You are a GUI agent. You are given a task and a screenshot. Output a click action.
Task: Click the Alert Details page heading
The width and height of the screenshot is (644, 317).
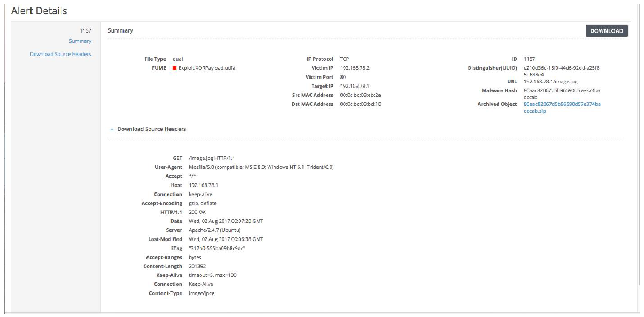point(39,11)
